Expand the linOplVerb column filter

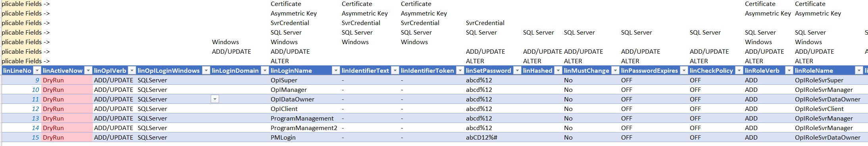click(132, 71)
